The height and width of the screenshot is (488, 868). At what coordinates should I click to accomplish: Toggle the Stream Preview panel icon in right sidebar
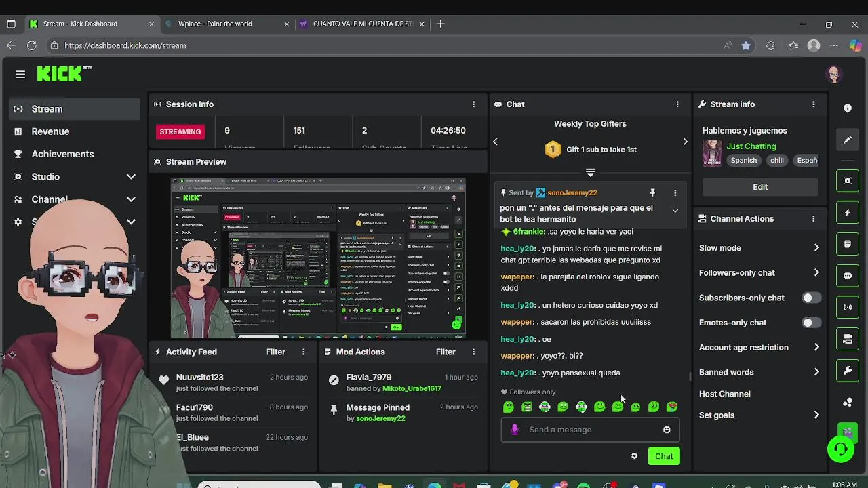coord(848,181)
